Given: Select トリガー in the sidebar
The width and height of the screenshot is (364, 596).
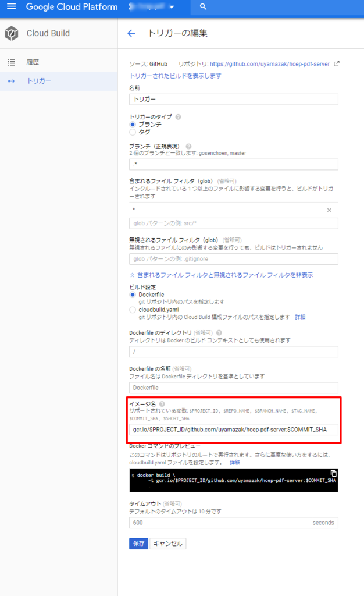Looking at the screenshot, I should 39,81.
